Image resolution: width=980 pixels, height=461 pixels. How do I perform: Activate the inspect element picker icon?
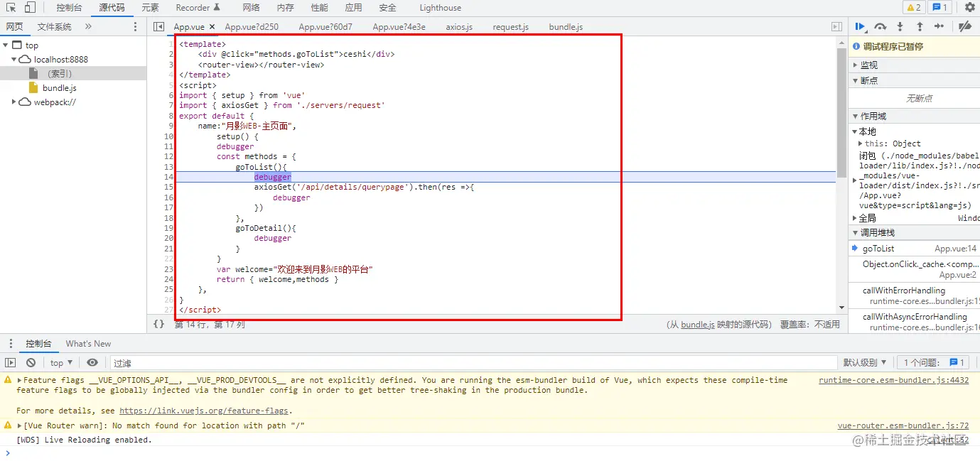[11, 8]
